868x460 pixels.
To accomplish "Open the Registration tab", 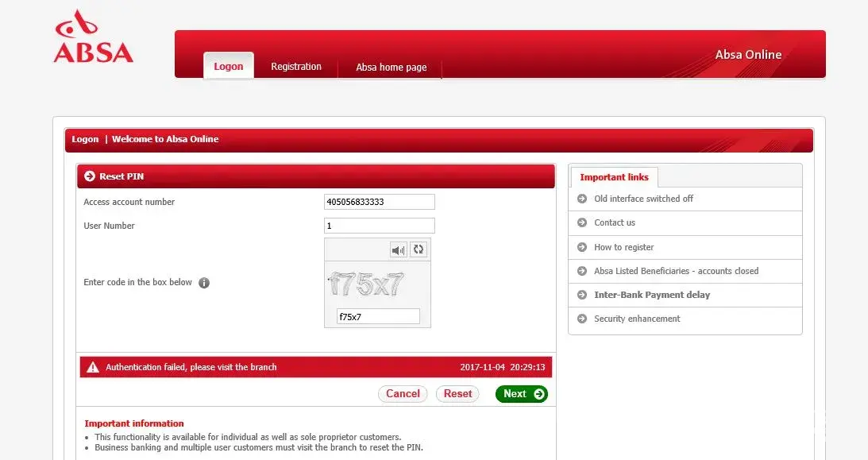I will (x=296, y=67).
